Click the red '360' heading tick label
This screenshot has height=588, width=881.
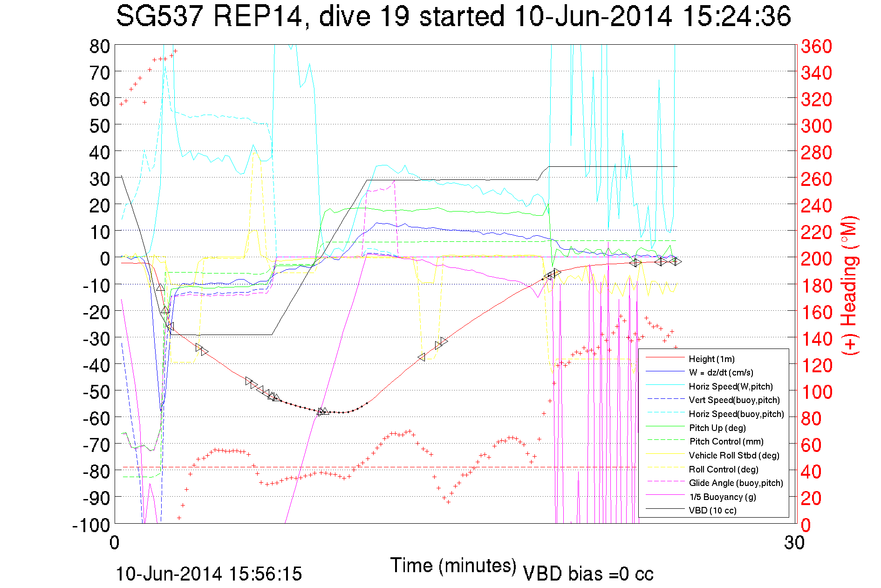[x=816, y=46]
